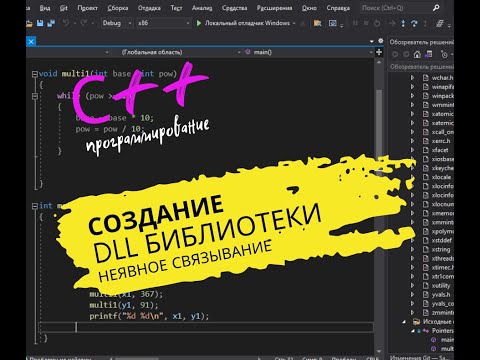Screen dimensions: 480x360
Task: Open the Справка menu
Action: tap(338, 8)
